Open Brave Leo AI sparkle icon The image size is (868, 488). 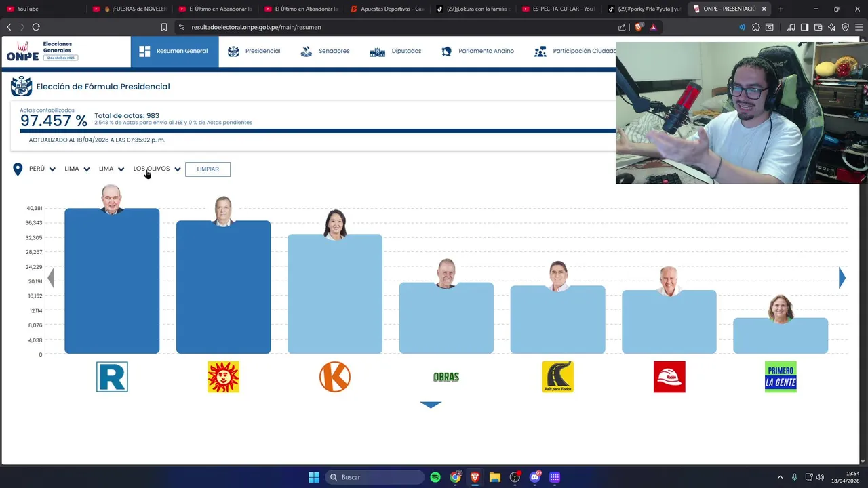(831, 27)
